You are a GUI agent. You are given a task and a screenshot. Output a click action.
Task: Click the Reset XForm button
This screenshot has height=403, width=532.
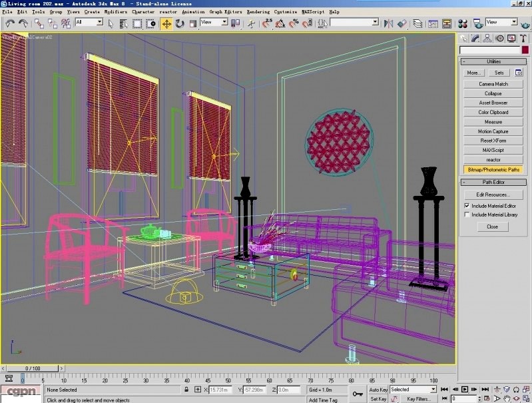pyautogui.click(x=493, y=141)
